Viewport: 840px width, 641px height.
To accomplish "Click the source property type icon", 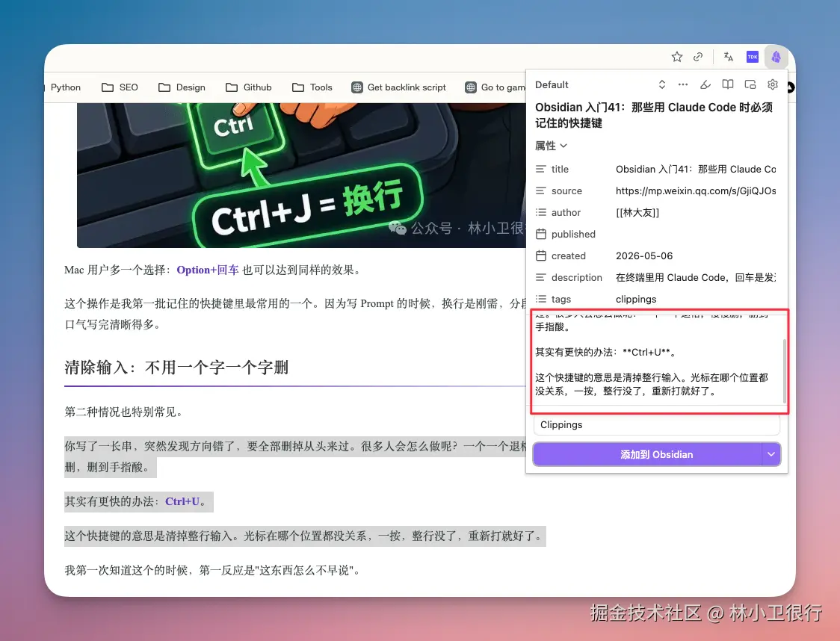I will point(541,191).
